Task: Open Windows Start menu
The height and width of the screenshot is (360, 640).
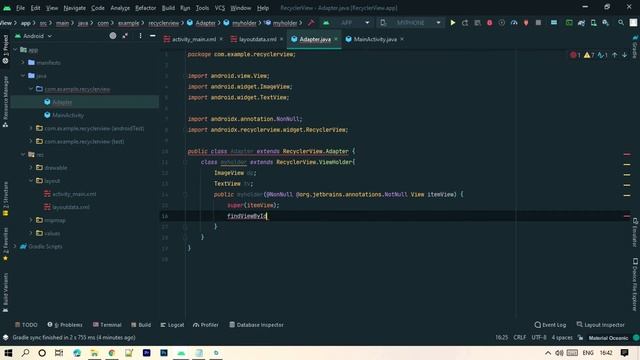Action: pos(8,353)
